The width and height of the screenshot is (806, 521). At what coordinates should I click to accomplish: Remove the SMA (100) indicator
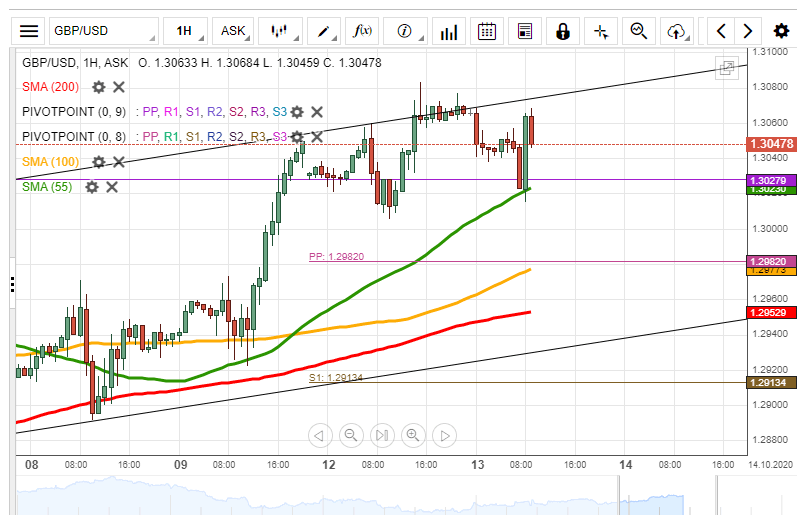[119, 162]
